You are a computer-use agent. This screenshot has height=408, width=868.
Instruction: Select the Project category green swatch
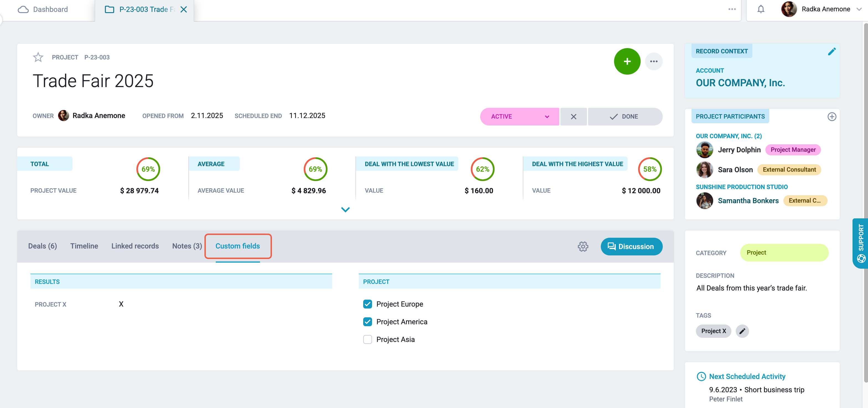pos(784,252)
